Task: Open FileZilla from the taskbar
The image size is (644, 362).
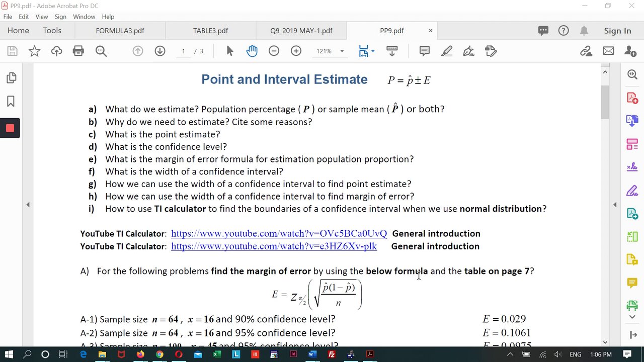Action: click(x=332, y=354)
